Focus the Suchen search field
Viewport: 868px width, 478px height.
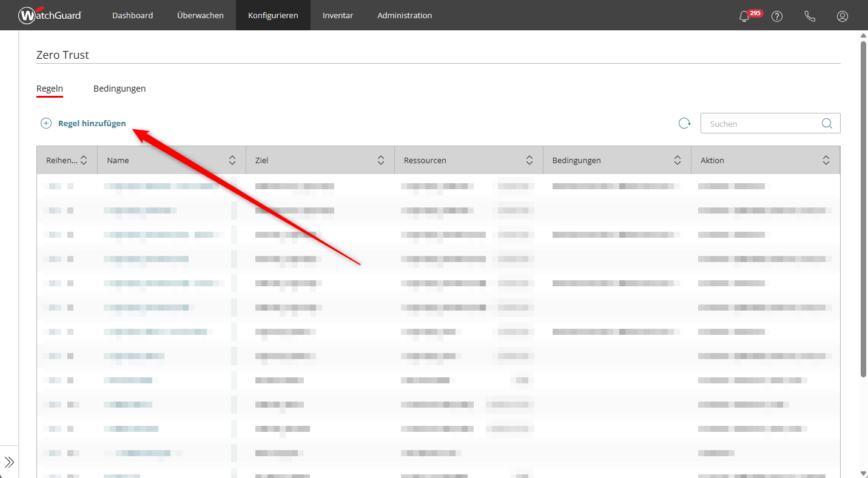[761, 123]
